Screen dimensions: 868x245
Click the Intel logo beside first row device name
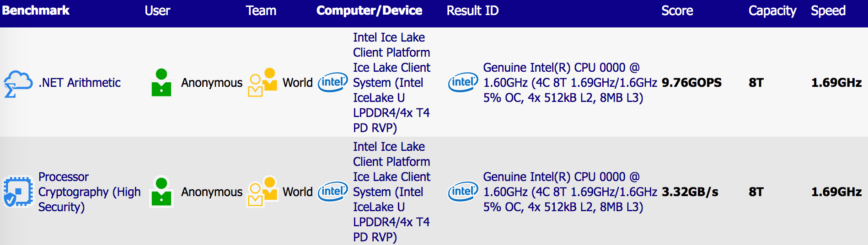[x=333, y=82]
